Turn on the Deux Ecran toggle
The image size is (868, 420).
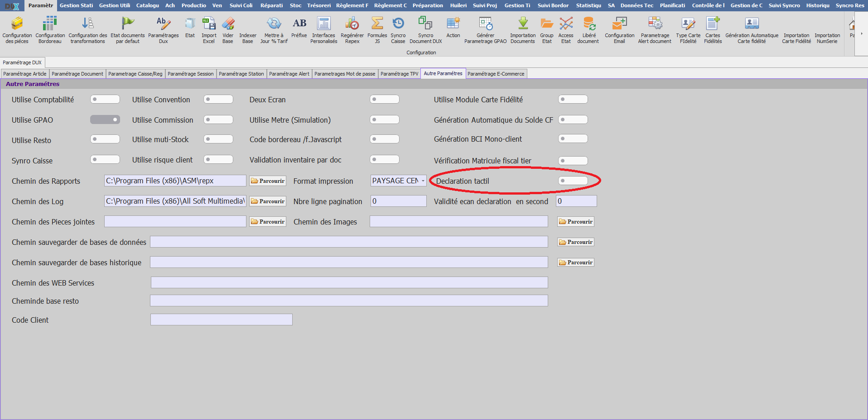pyautogui.click(x=385, y=99)
